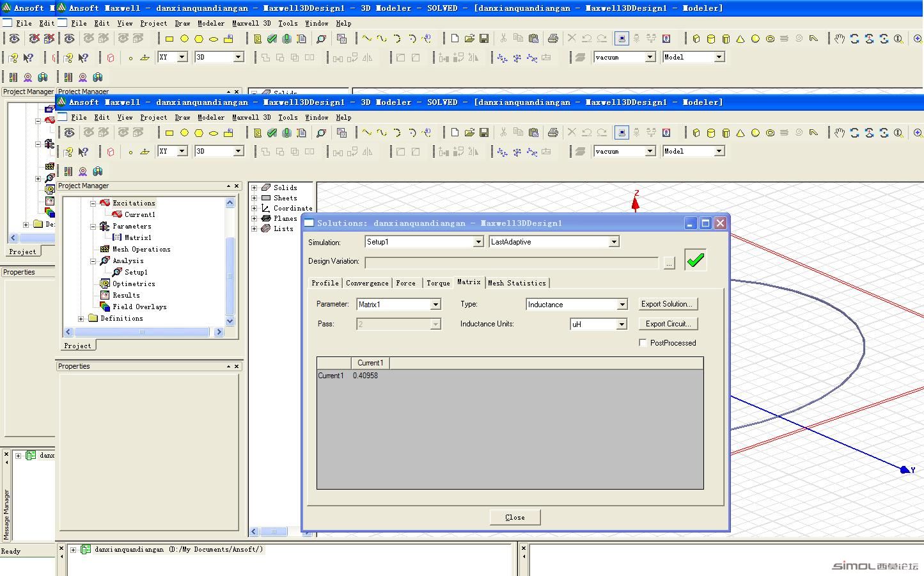This screenshot has height=576, width=924.
Task: Click Export Circuit button
Action: point(668,324)
